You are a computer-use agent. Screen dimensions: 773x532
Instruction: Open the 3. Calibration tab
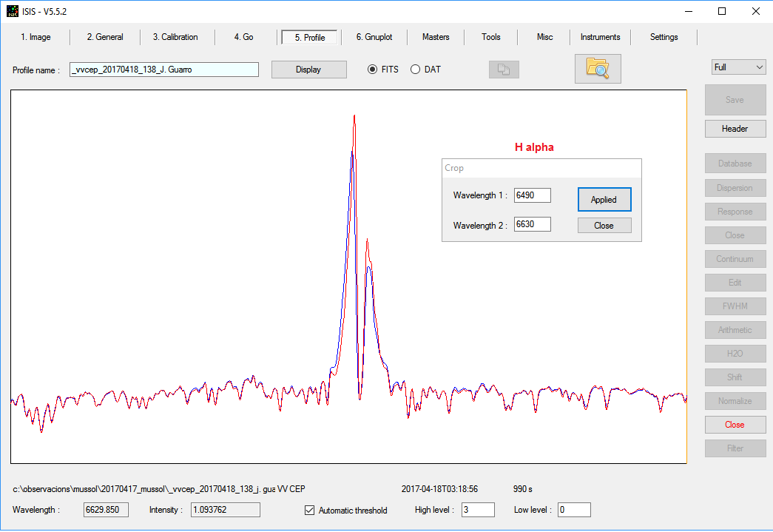(175, 37)
